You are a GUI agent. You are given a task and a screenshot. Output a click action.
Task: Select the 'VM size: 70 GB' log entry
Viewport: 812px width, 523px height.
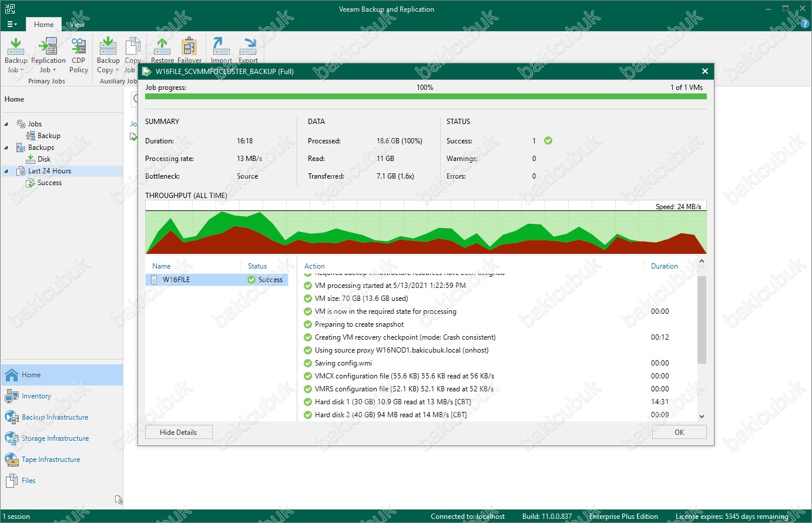[361, 299]
